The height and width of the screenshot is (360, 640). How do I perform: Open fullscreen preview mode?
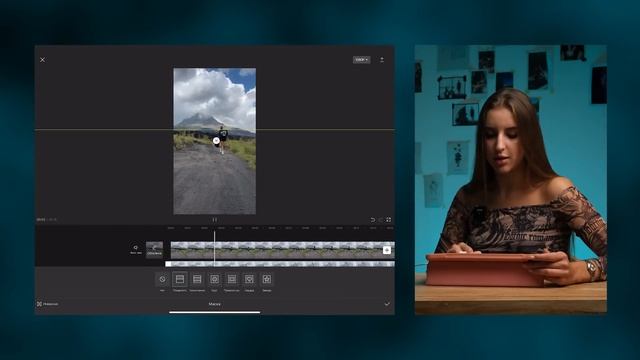coord(389,220)
